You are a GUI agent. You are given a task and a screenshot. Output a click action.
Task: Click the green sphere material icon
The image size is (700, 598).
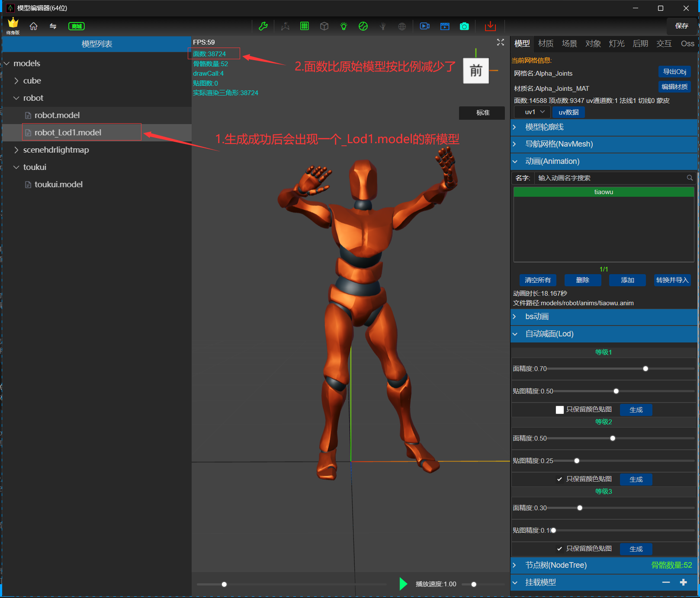point(363,26)
